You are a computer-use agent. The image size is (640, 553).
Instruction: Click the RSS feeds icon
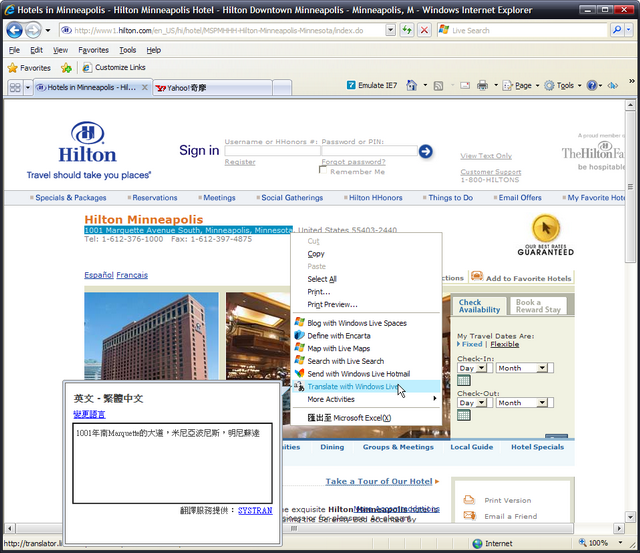(438, 86)
